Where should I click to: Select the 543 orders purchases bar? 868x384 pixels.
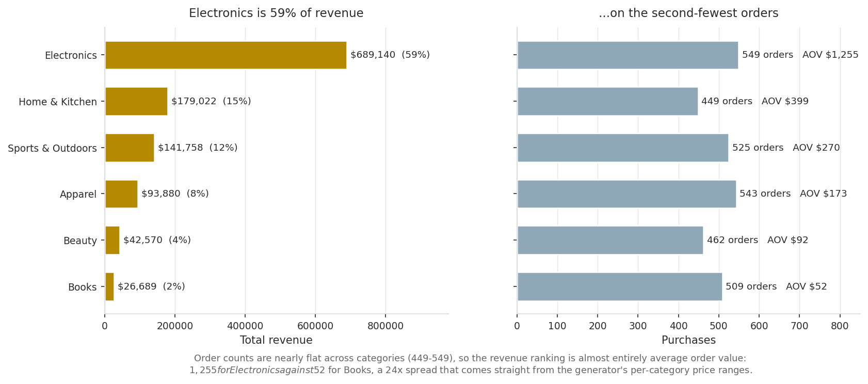coord(626,194)
